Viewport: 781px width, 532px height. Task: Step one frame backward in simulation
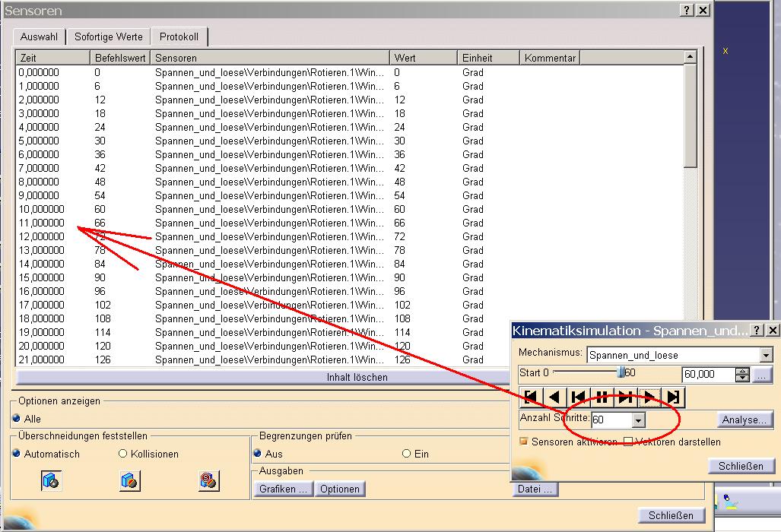click(578, 397)
